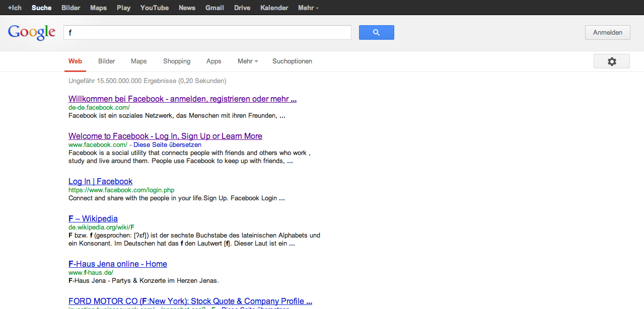The image size is (644, 309).
Task: Open the F – Wikipedia result
Action: pos(93,218)
